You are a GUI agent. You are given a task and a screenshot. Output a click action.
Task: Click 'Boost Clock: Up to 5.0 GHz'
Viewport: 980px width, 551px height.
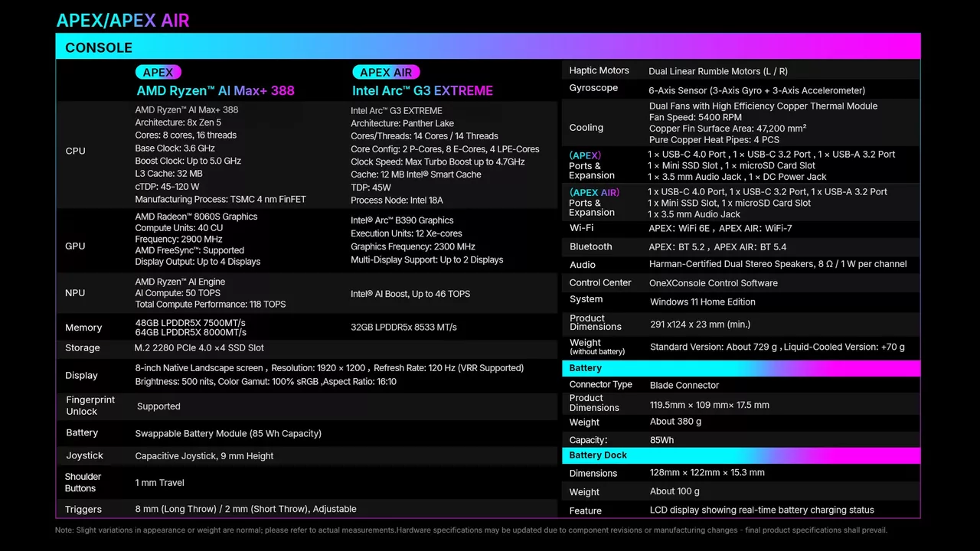(188, 161)
